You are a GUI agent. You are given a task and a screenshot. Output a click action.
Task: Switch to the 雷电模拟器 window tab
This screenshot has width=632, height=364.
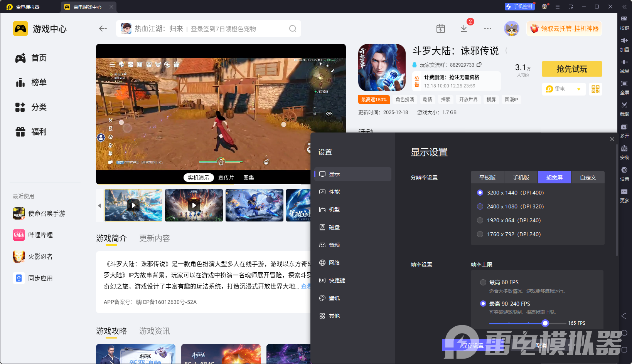coord(28,7)
